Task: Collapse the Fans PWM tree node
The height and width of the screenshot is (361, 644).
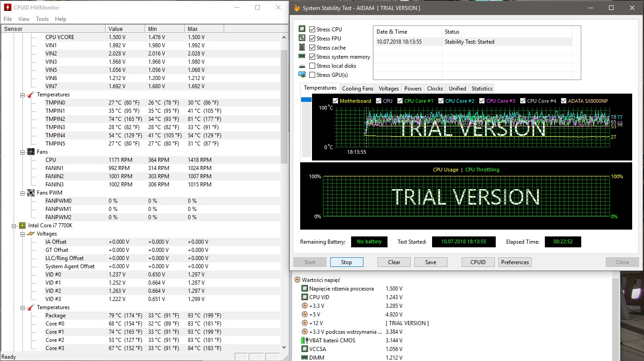Action: pos(23,193)
